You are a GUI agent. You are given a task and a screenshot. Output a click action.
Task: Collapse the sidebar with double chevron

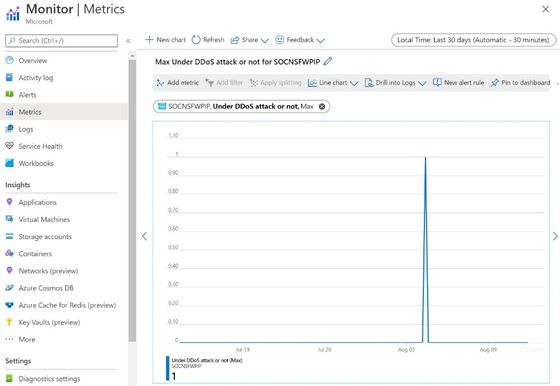coord(128,41)
